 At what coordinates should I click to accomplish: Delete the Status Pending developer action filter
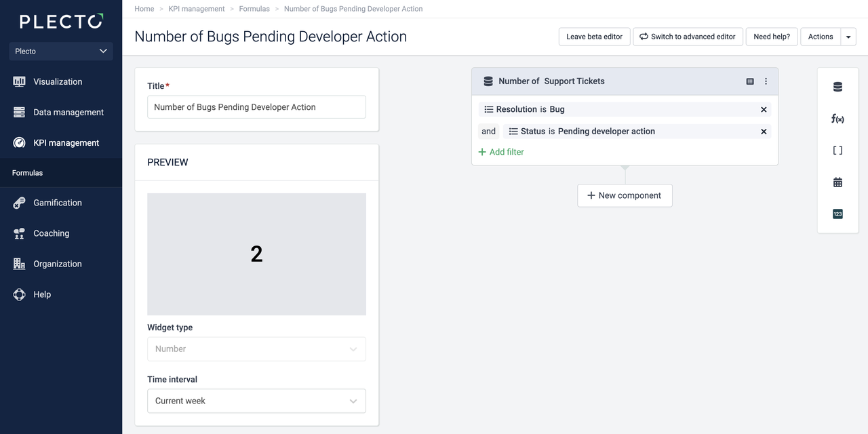click(x=764, y=132)
